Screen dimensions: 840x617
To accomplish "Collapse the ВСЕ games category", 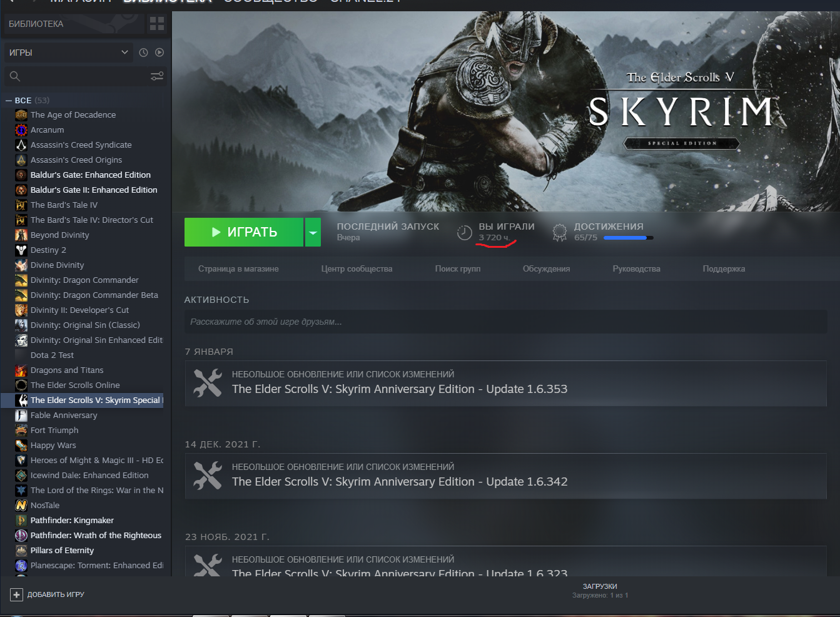I will [x=9, y=101].
